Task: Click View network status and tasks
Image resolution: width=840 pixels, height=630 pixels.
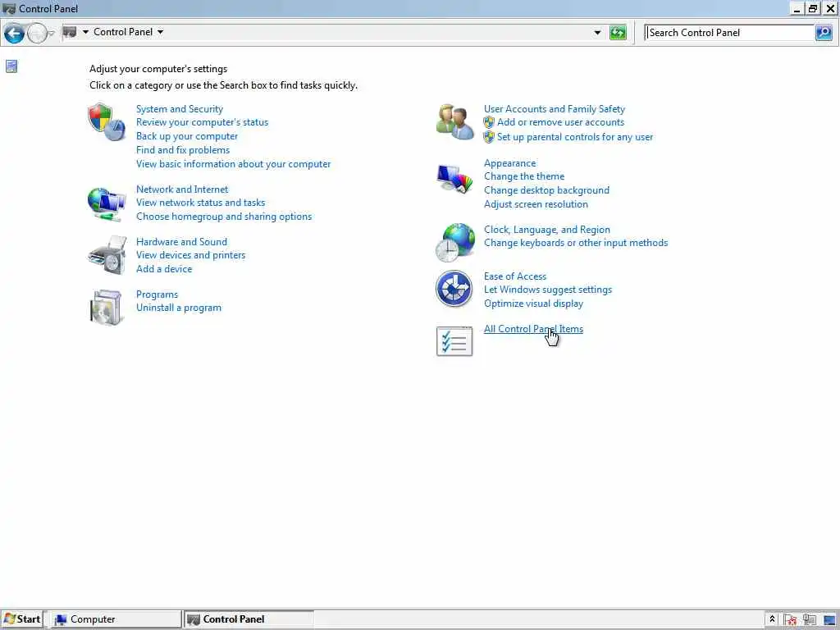Action: 200,203
